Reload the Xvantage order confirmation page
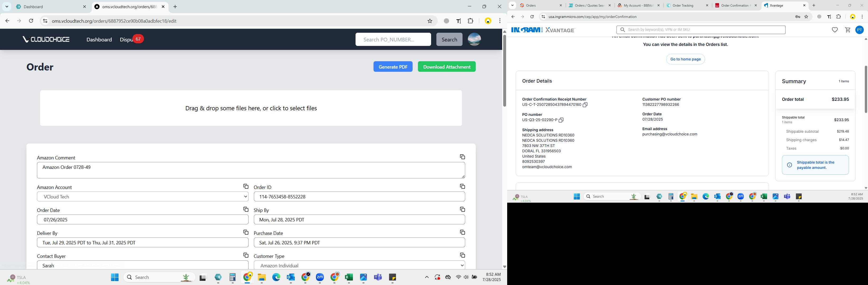 tap(532, 17)
